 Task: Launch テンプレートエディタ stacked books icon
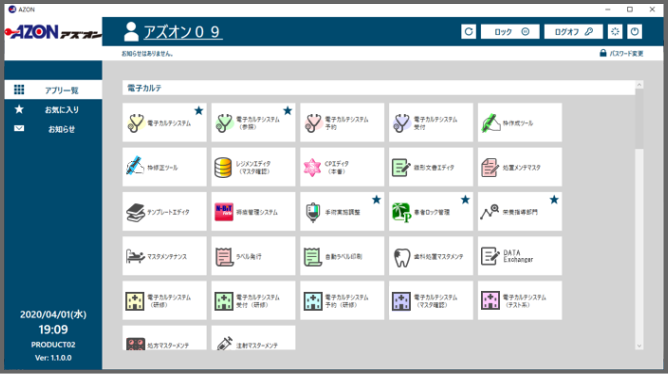point(135,212)
